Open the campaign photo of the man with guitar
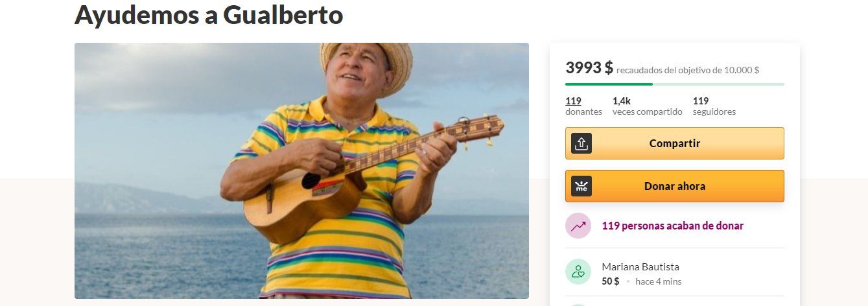Viewport: 868px width, 306px height. [301, 171]
